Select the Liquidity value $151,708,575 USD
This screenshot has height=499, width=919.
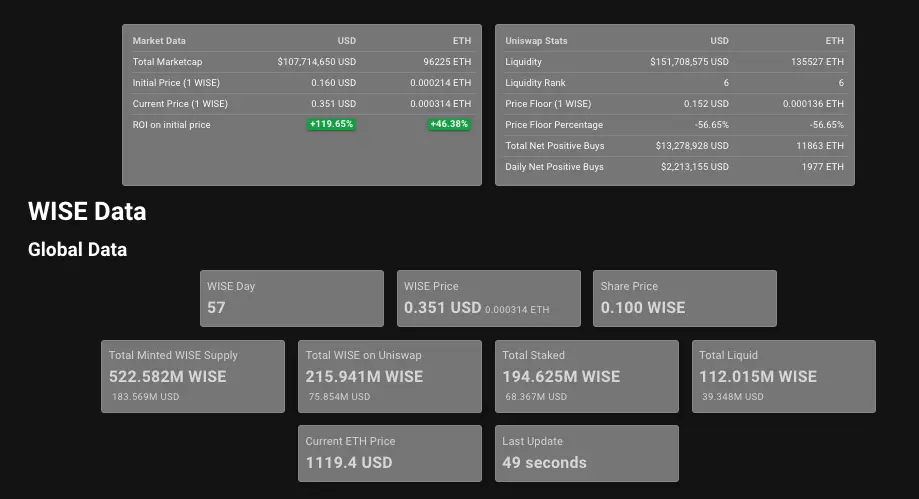pyautogui.click(x=689, y=62)
